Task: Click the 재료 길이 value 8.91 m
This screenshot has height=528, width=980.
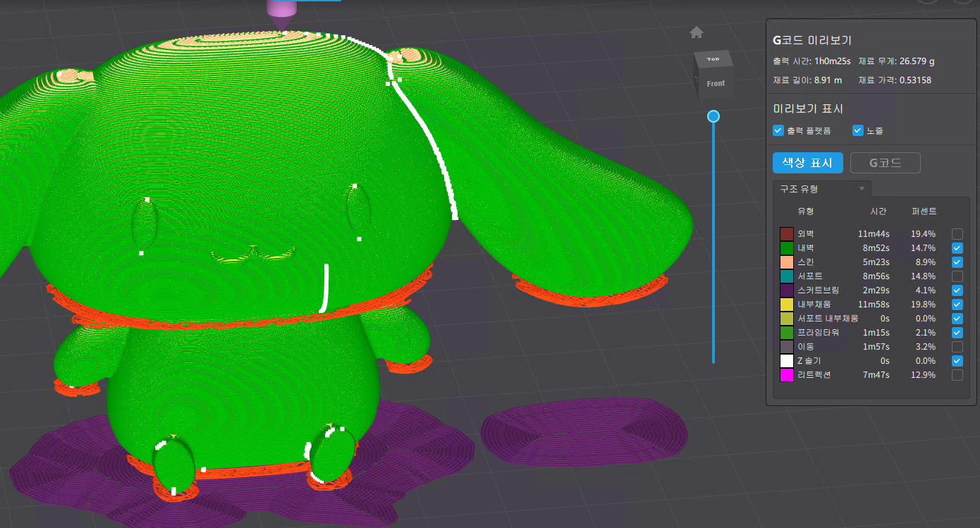Action: (x=828, y=80)
